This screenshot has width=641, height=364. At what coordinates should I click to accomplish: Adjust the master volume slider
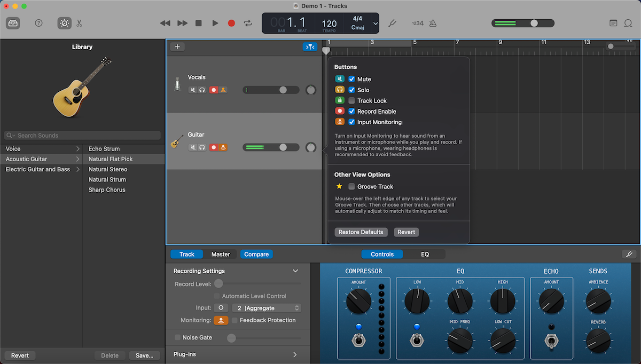(x=534, y=23)
